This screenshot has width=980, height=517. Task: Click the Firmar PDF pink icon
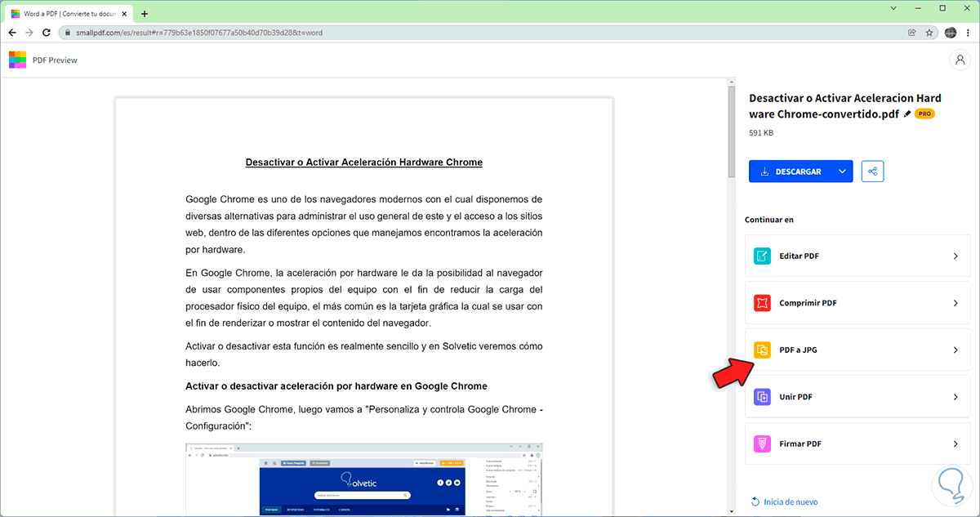coord(762,443)
